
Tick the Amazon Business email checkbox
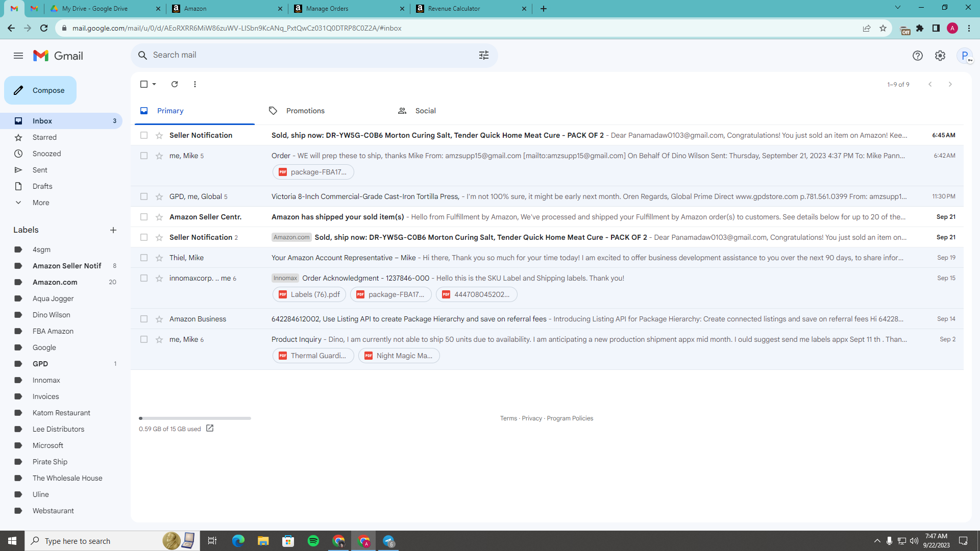click(x=144, y=319)
